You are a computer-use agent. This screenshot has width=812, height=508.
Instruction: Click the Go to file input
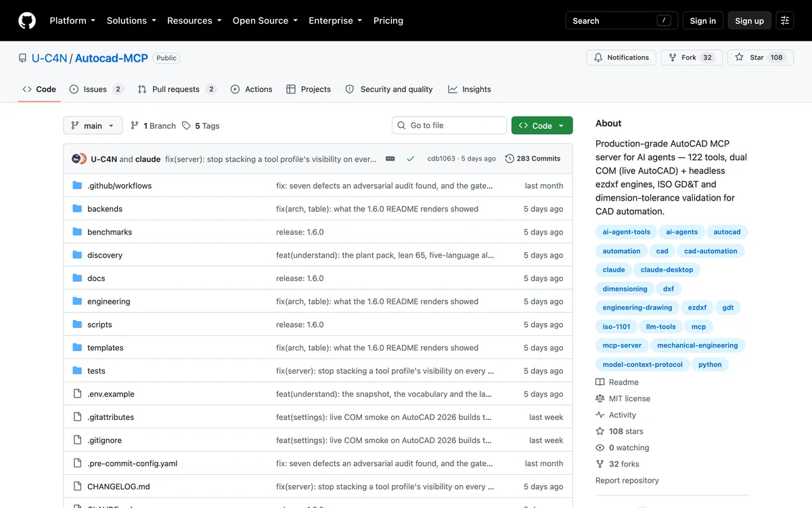[449, 125]
